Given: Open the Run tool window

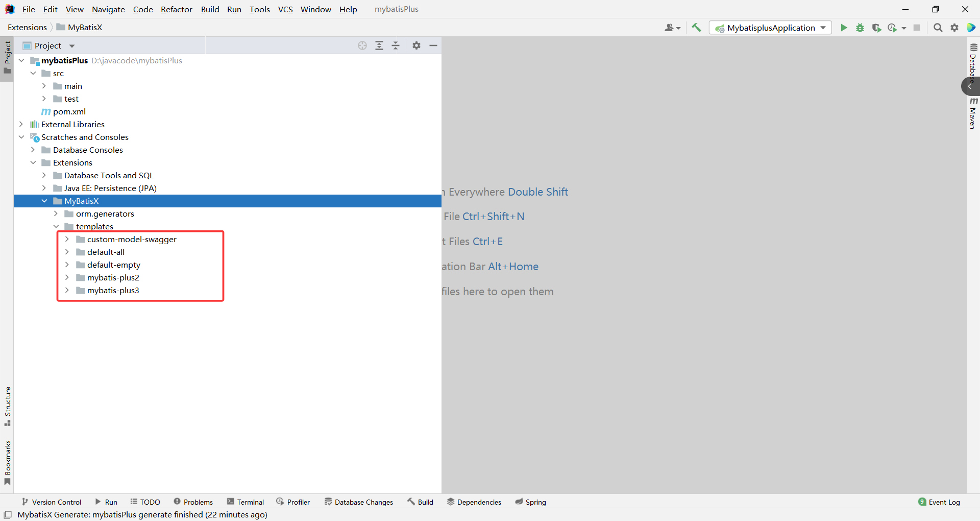Looking at the screenshot, I should click(x=106, y=502).
